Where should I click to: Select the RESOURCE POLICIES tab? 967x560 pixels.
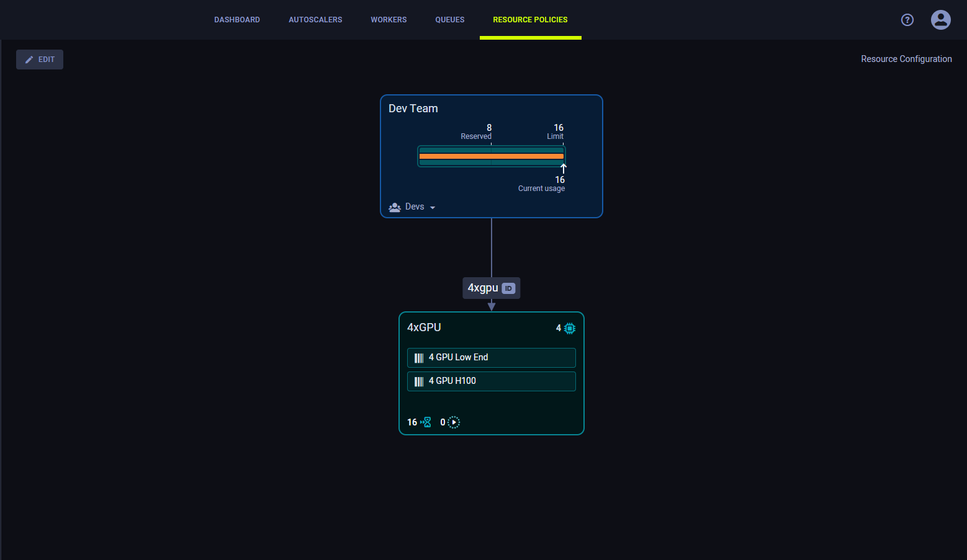point(530,19)
